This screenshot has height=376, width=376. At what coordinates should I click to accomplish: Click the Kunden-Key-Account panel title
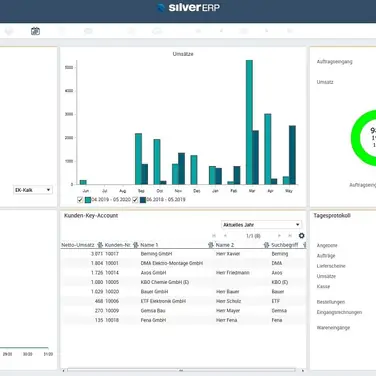[x=91, y=216]
